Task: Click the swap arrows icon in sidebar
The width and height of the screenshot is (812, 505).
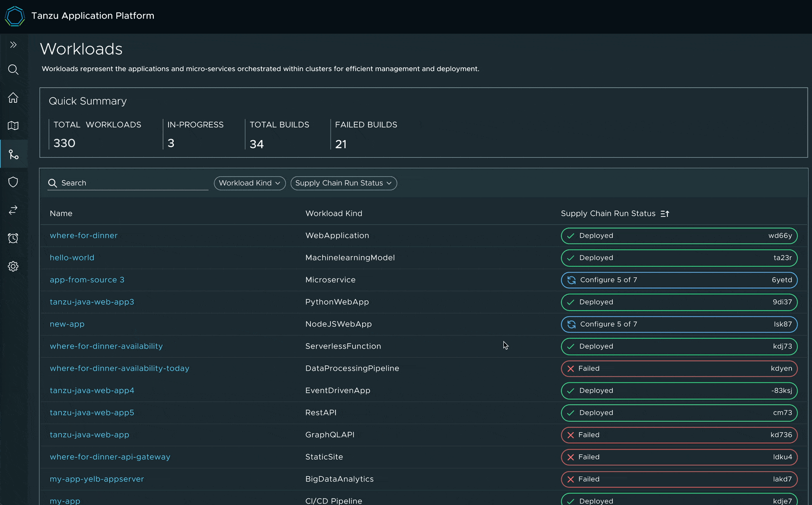Action: coord(13,210)
